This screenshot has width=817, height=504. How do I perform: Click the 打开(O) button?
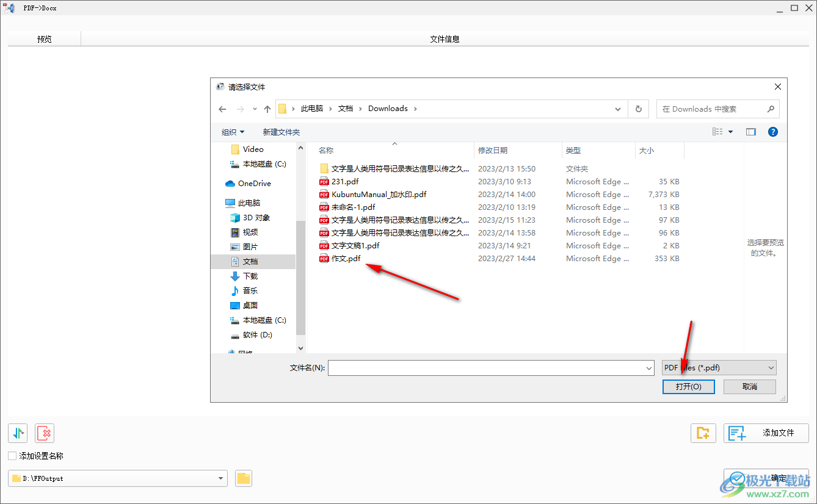coord(689,386)
